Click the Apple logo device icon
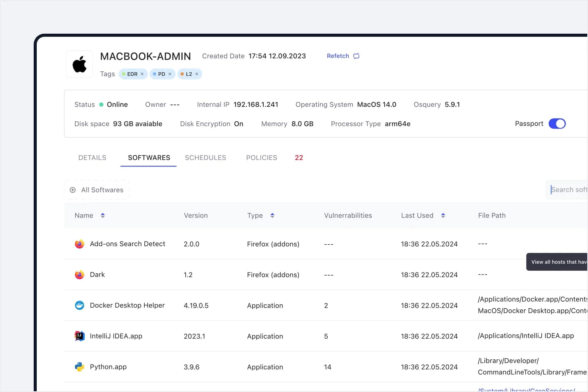The image size is (588, 392). tap(79, 64)
